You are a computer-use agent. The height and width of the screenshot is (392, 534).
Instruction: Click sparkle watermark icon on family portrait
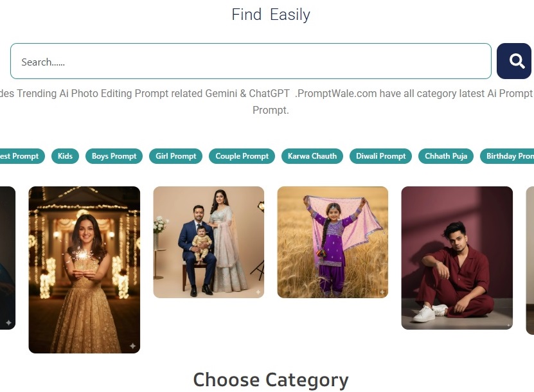tap(258, 292)
